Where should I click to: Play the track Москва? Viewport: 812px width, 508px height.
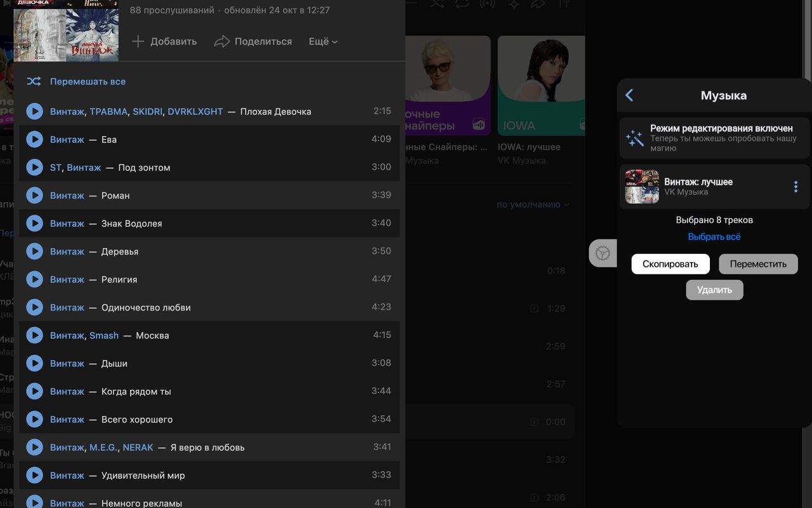[x=34, y=335]
